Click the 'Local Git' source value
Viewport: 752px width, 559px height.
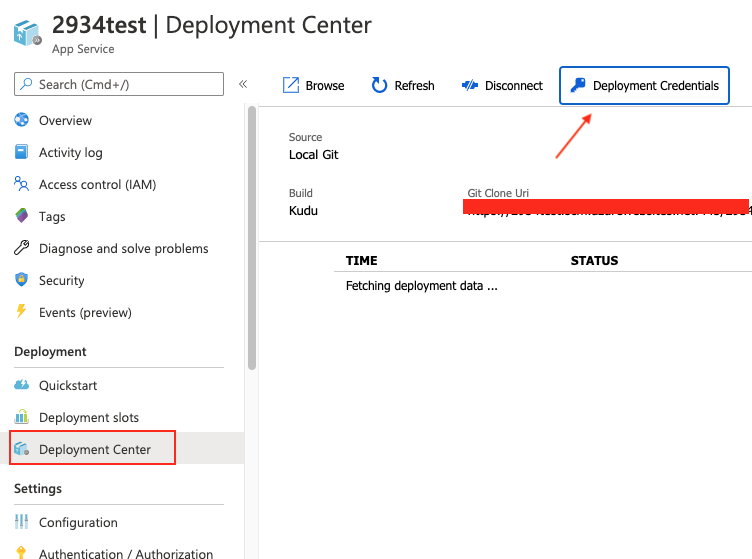coord(314,155)
